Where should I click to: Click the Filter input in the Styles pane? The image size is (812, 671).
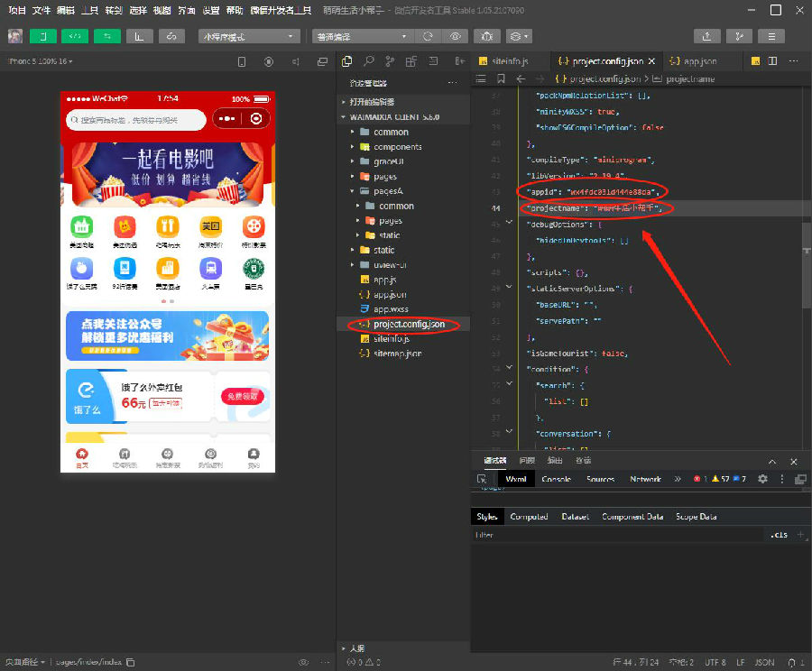click(614, 535)
